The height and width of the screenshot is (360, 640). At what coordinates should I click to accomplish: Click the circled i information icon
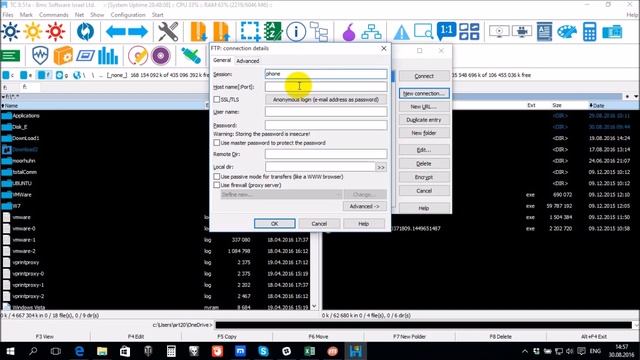tap(296, 31)
